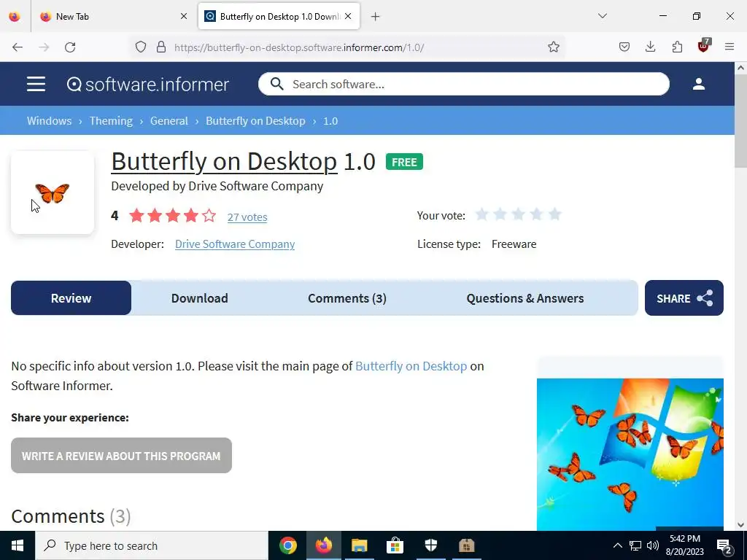Open Firefox View pinned icon
This screenshot has height=560, width=747.
pyautogui.click(x=15, y=16)
